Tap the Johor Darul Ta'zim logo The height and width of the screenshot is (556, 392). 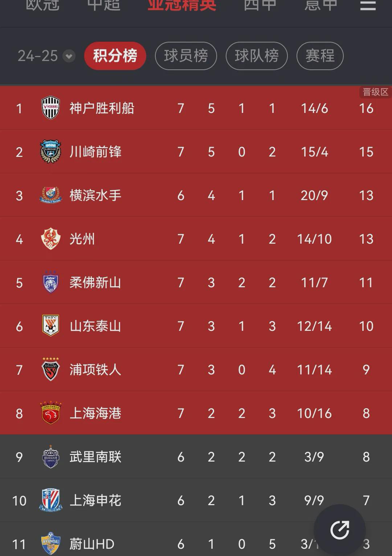pyautogui.click(x=50, y=282)
